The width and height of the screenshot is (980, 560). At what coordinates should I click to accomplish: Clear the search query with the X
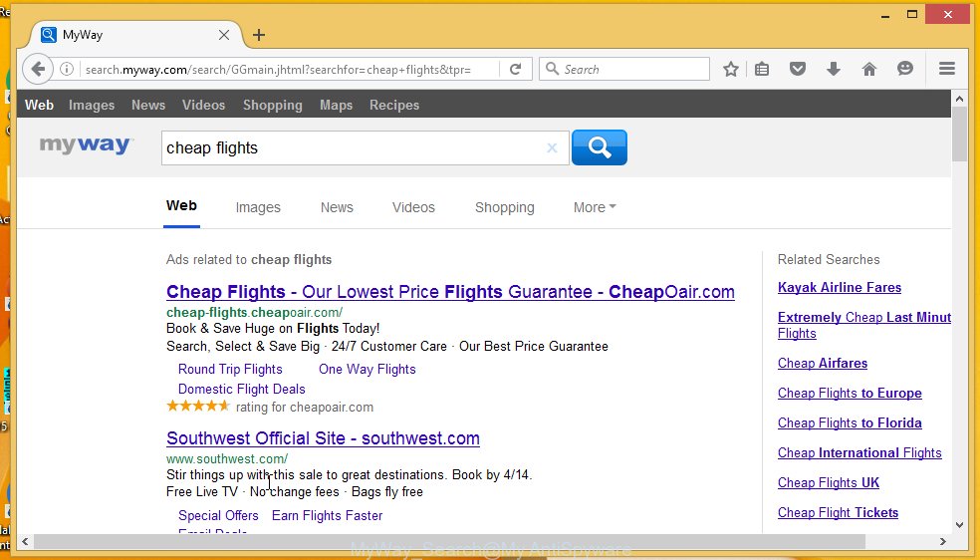[x=552, y=147]
